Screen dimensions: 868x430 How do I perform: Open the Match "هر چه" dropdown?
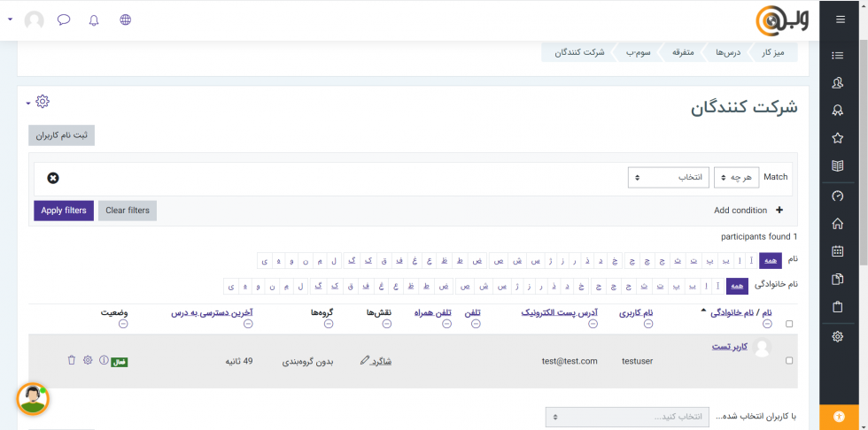(736, 178)
